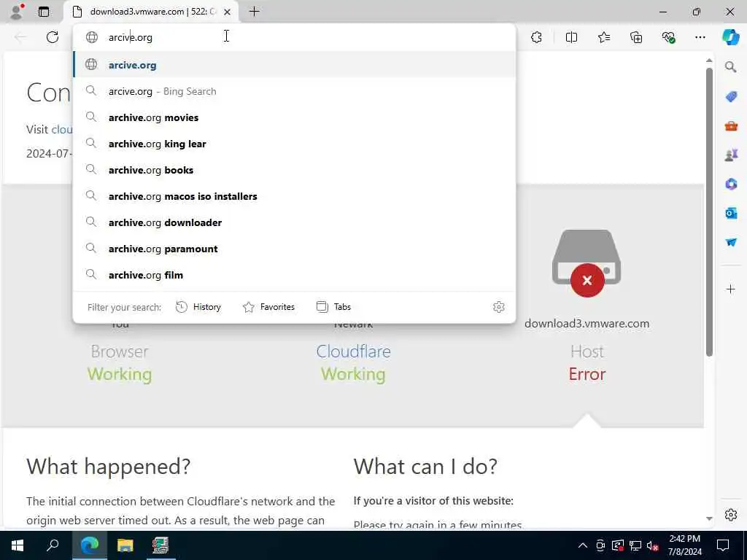This screenshot has height=560, width=747.
Task: Pick the archive.org books suggestion
Action: click(295, 169)
